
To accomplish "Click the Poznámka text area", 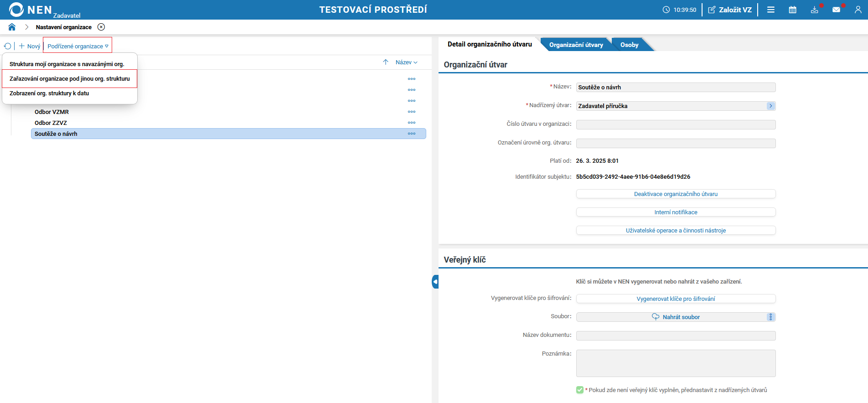I will 676,363.
